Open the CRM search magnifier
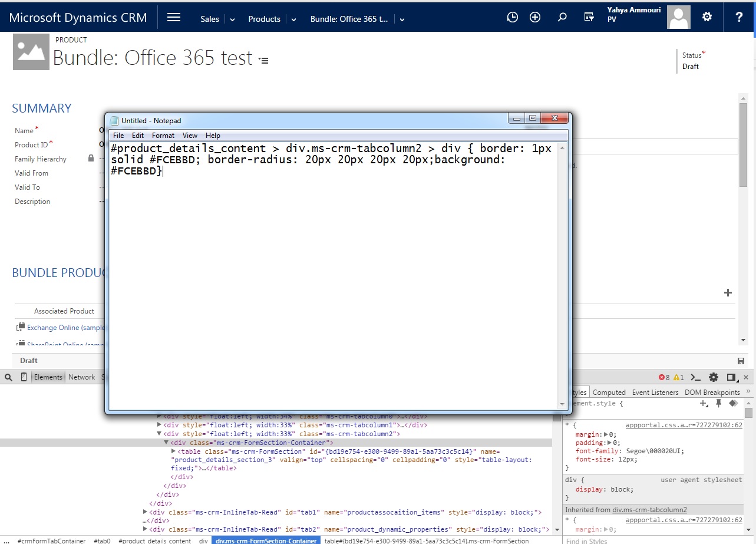The width and height of the screenshot is (756, 544). click(562, 18)
